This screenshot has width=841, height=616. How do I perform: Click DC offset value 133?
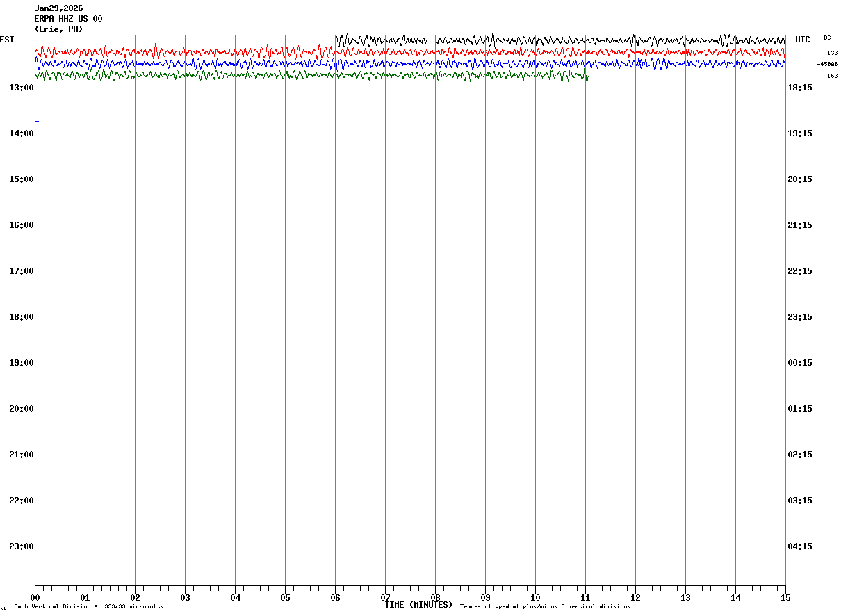pyautogui.click(x=832, y=53)
